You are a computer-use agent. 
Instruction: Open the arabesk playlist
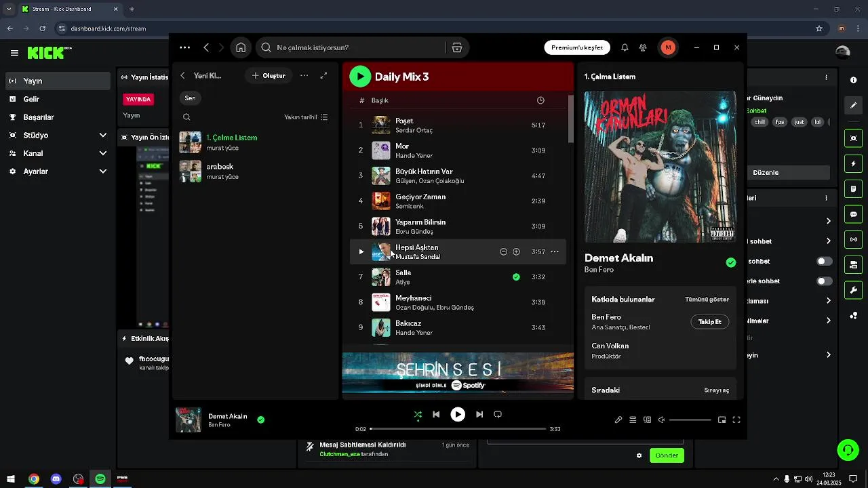tap(254, 171)
